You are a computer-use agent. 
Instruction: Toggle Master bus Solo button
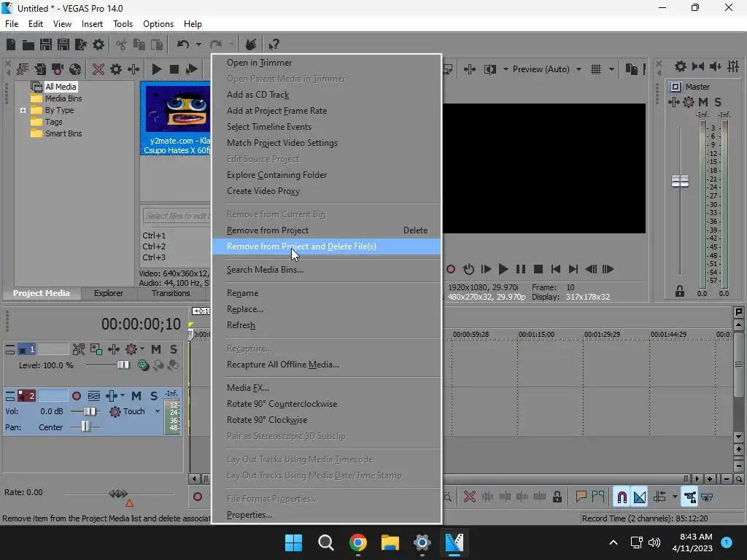click(718, 102)
